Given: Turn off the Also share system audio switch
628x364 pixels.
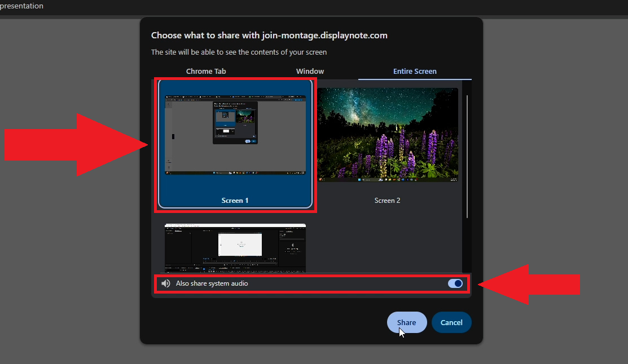Looking at the screenshot, I should click(455, 283).
